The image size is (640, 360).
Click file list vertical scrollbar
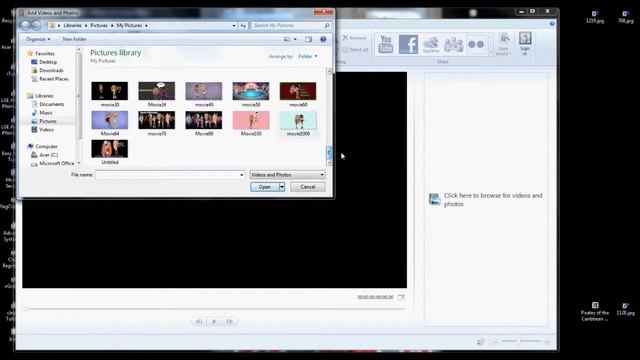point(329,117)
